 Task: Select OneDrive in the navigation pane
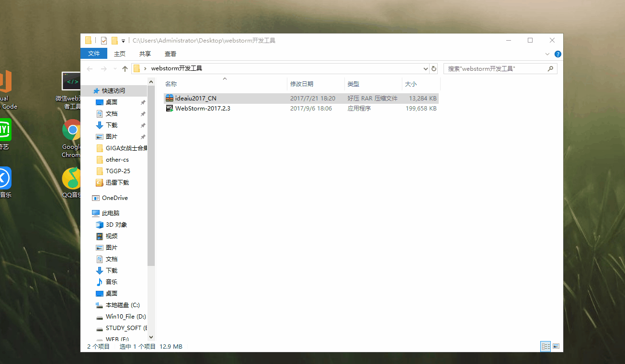114,198
